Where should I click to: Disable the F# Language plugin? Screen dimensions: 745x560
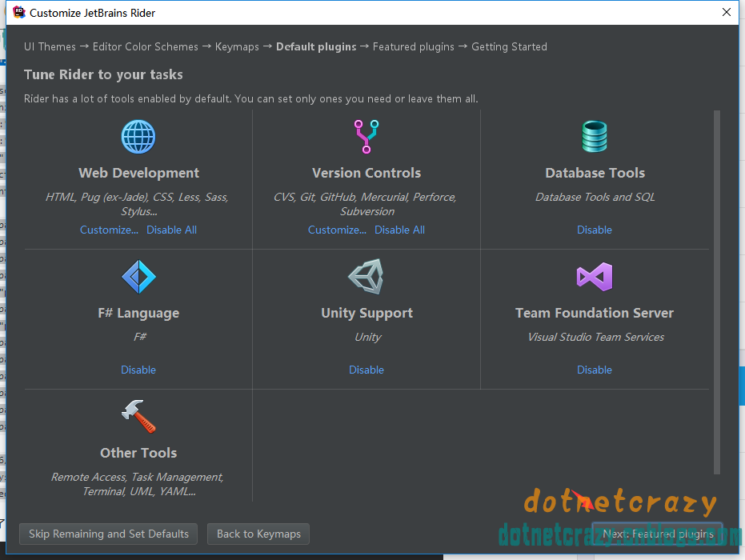(x=138, y=370)
